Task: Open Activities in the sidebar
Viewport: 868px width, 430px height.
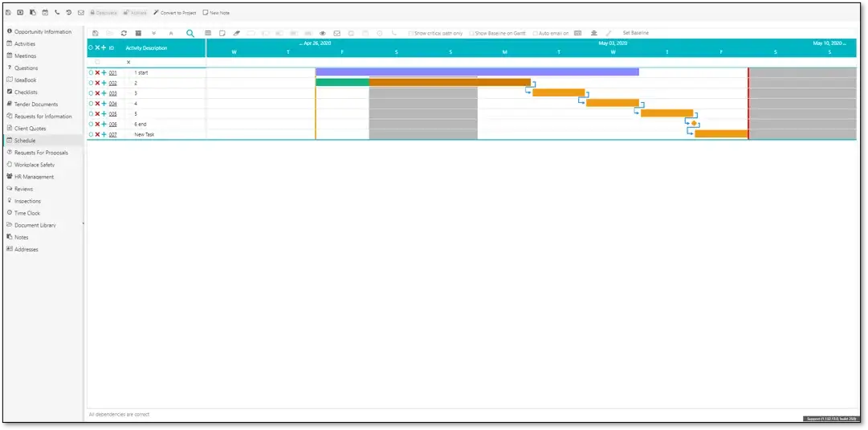Action: [x=21, y=43]
